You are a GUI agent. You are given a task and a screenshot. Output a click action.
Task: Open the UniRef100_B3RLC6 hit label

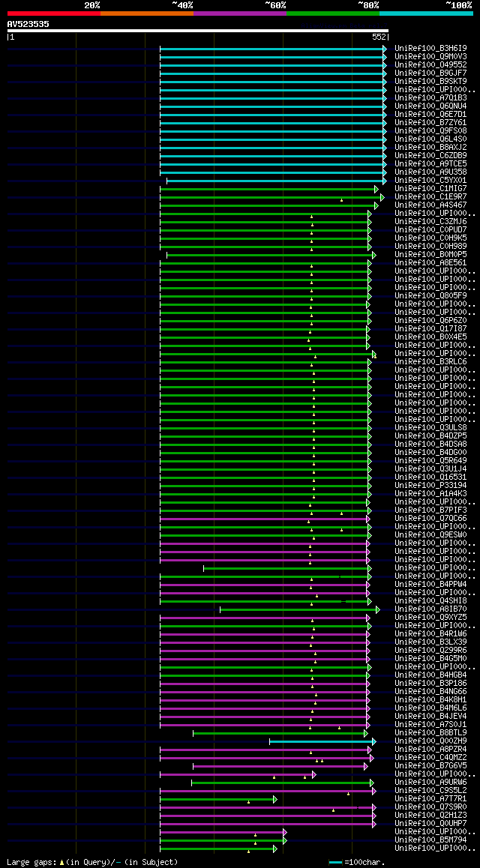(430, 361)
